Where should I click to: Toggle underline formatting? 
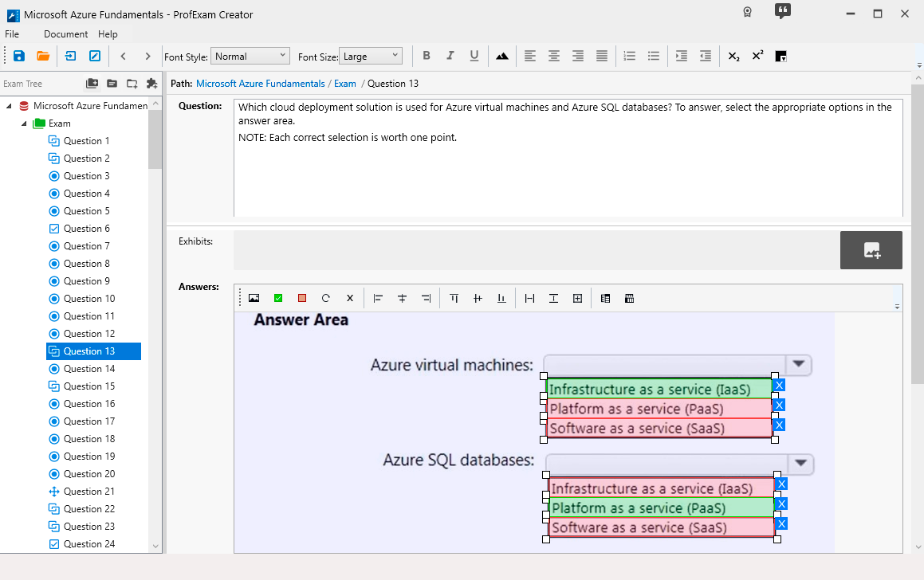[474, 56]
